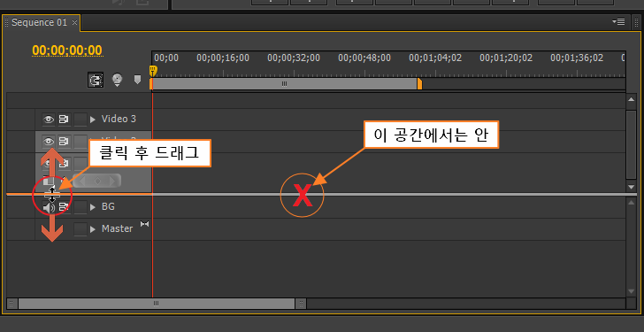Image resolution: width=644 pixels, height=332 pixels.
Task: Click the work area bar end handle
Action: point(419,84)
